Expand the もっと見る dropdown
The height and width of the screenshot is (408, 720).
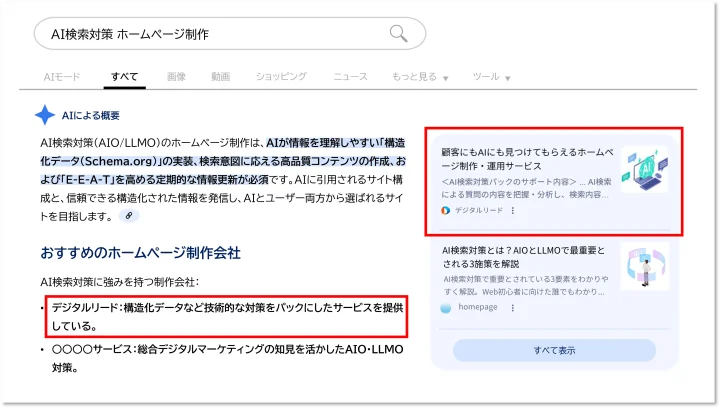419,77
